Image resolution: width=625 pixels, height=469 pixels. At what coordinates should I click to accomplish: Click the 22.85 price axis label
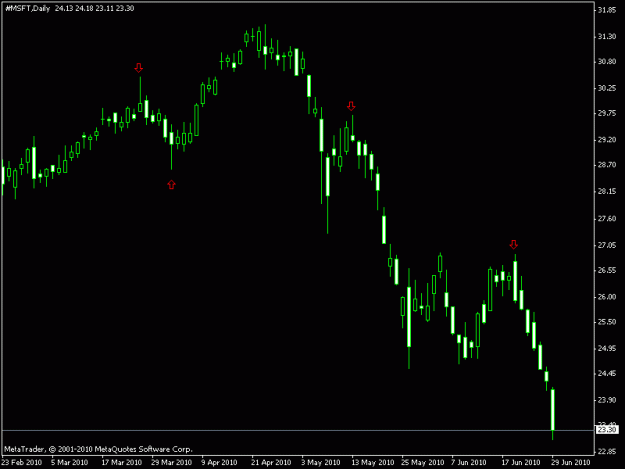[607, 452]
